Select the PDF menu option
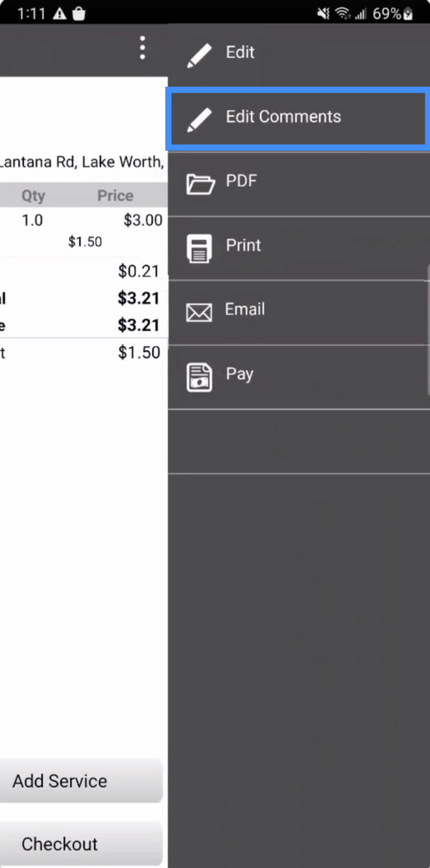430x868 pixels. (241, 181)
